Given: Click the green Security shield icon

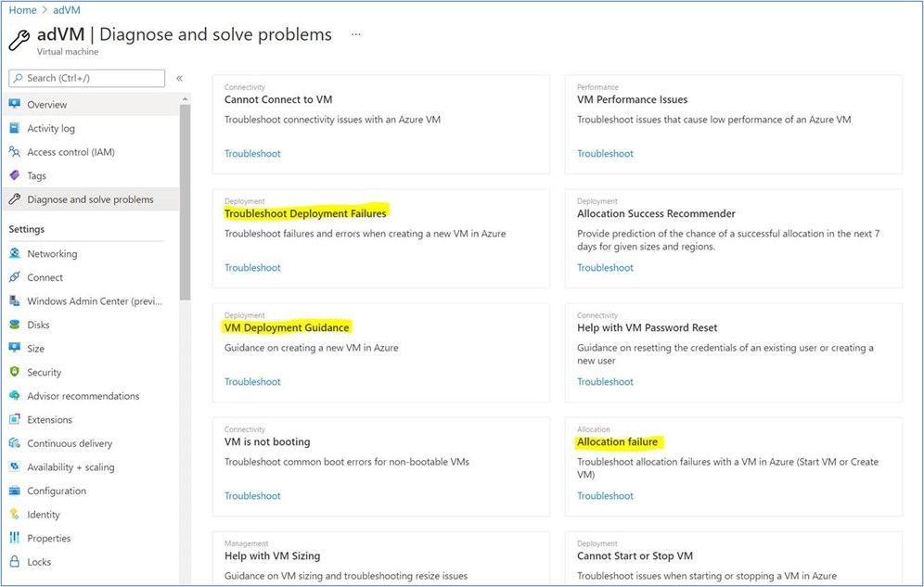Looking at the screenshot, I should [x=15, y=372].
